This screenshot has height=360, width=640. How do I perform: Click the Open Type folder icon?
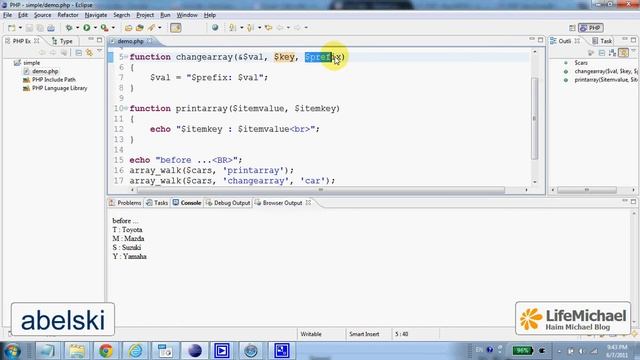128,28
